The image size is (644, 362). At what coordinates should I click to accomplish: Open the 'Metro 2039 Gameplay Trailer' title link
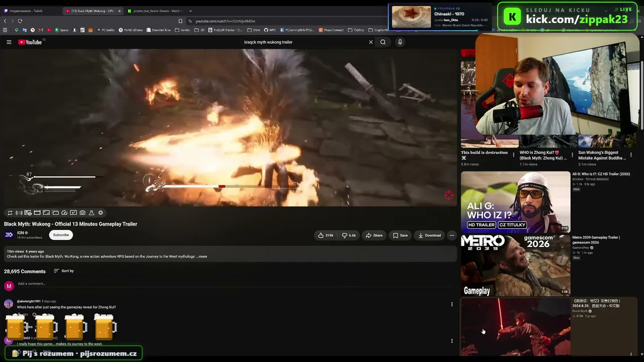596,240
